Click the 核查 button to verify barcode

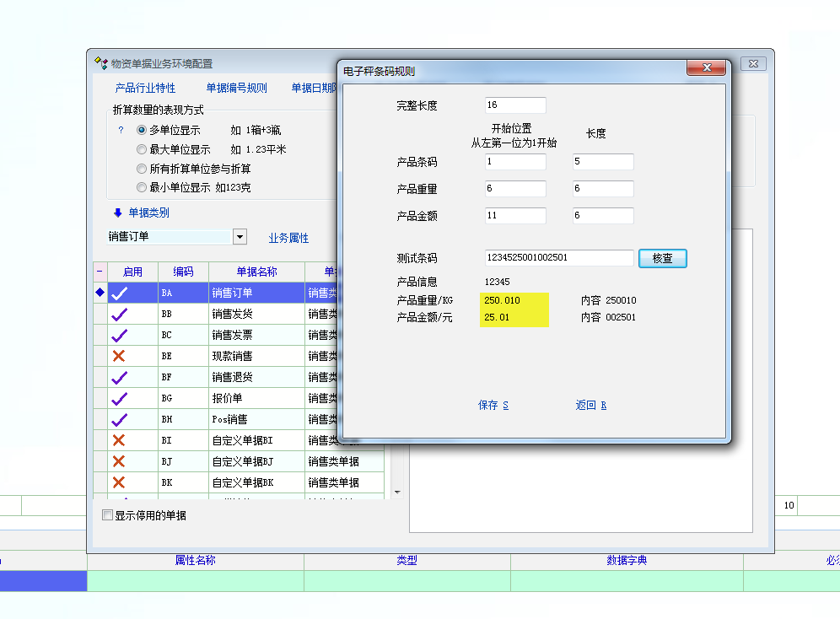pos(662,258)
